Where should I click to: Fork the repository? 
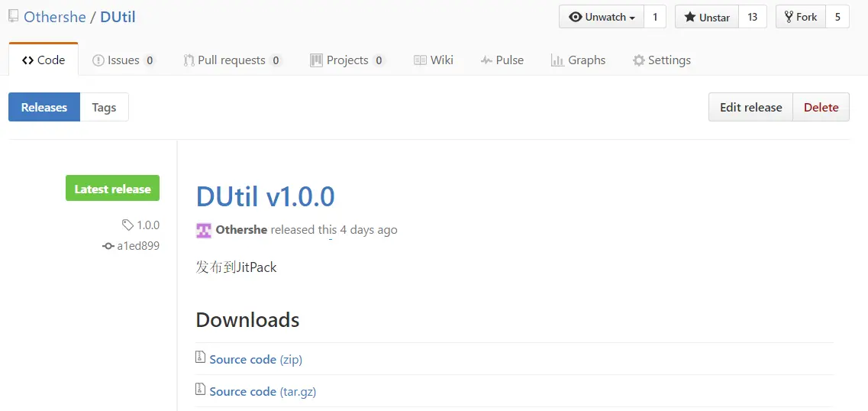[x=801, y=17]
